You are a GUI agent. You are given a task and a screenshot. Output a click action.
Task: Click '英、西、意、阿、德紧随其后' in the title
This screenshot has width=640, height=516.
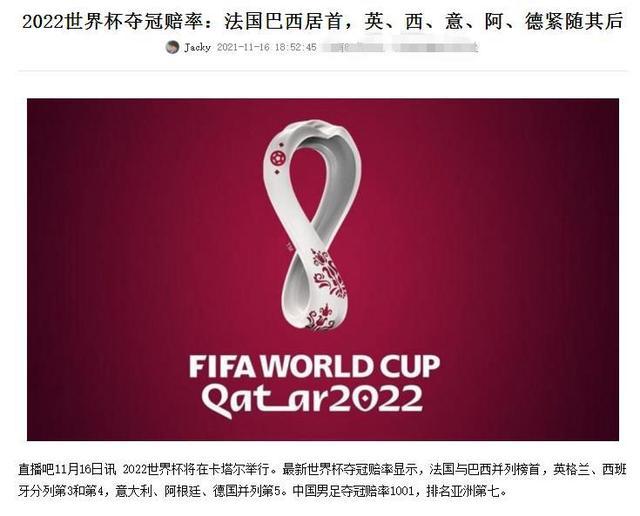(x=493, y=22)
